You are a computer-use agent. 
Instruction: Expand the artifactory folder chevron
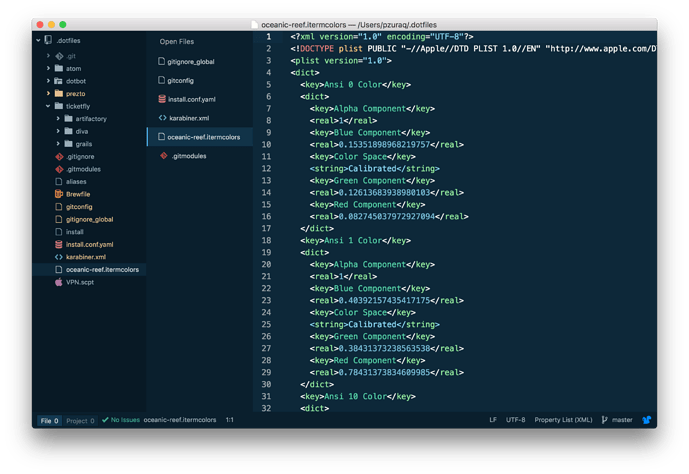pos(58,119)
